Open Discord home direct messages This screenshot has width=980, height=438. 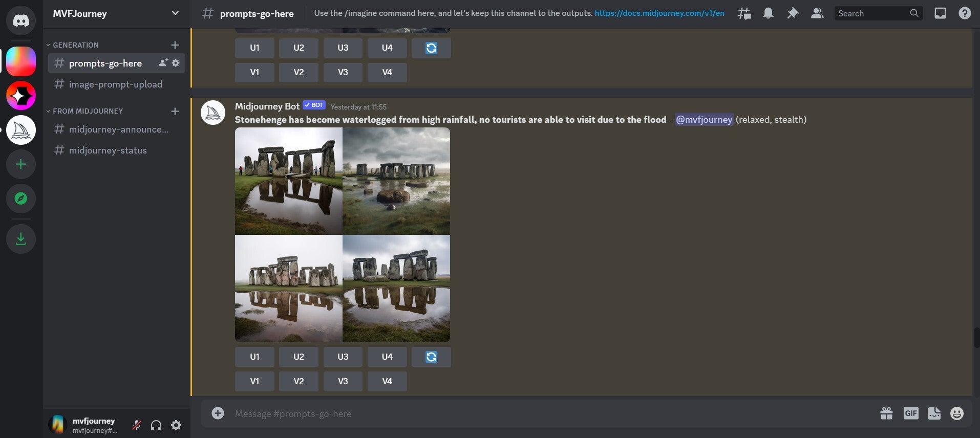coord(21,20)
